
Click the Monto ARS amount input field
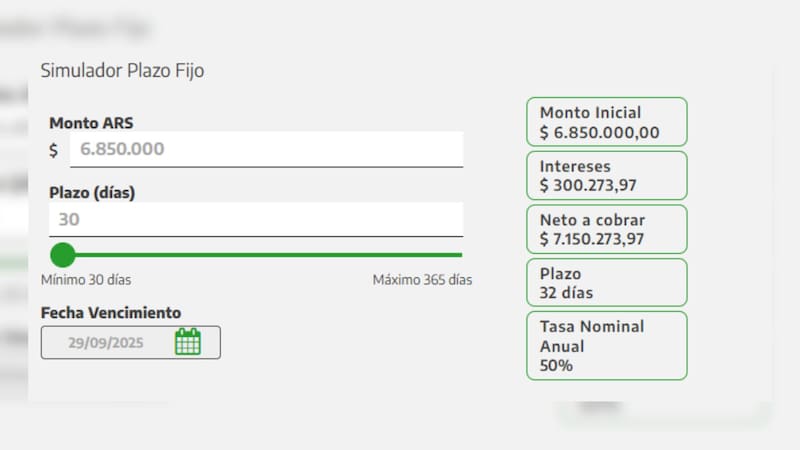coord(265,149)
